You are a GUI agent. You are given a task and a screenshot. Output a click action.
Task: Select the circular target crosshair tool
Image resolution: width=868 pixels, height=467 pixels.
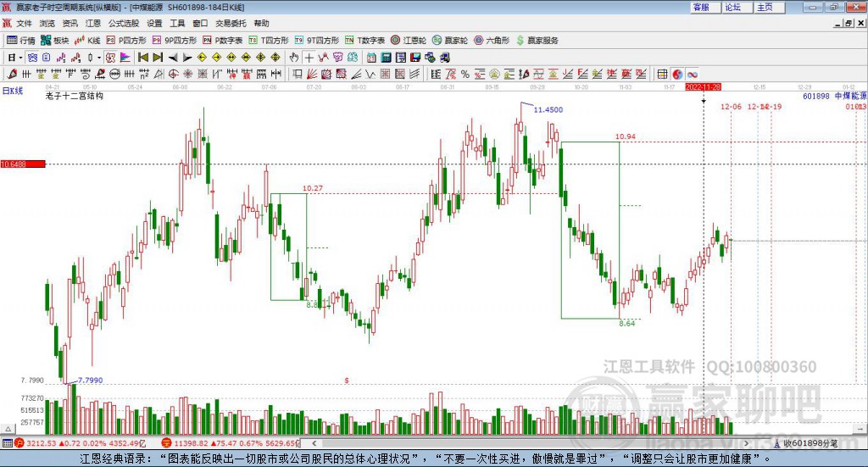coord(173,74)
